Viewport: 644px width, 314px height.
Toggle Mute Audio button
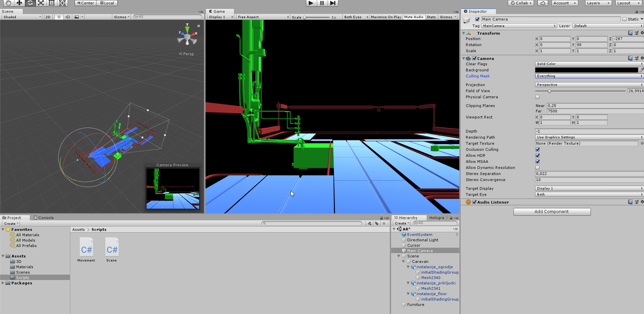(414, 17)
